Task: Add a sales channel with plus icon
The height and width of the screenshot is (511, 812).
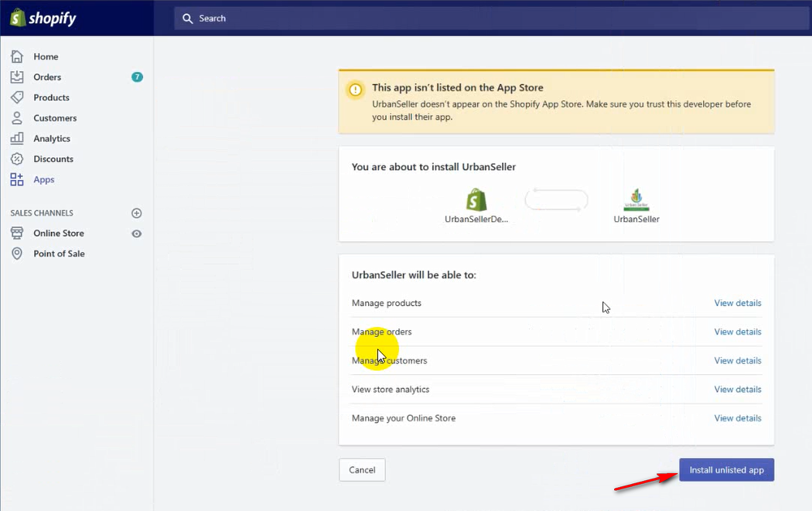Action: 137,213
